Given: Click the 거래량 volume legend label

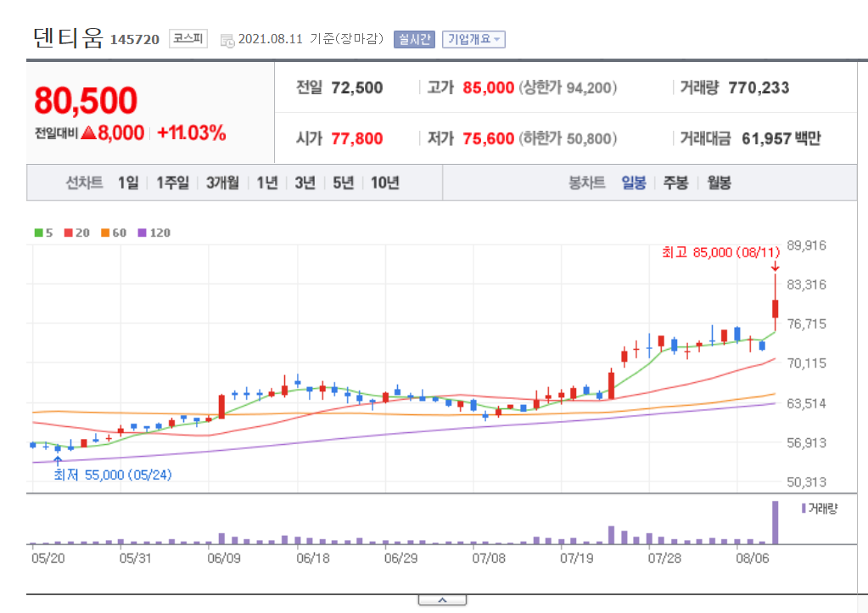Looking at the screenshot, I should pyautogui.click(x=823, y=509).
